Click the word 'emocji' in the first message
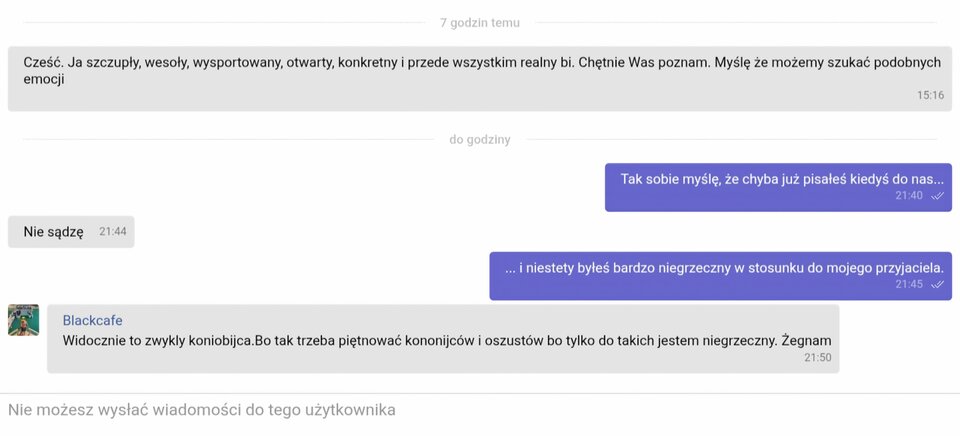Image resolution: width=960 pixels, height=436 pixels. (44, 79)
